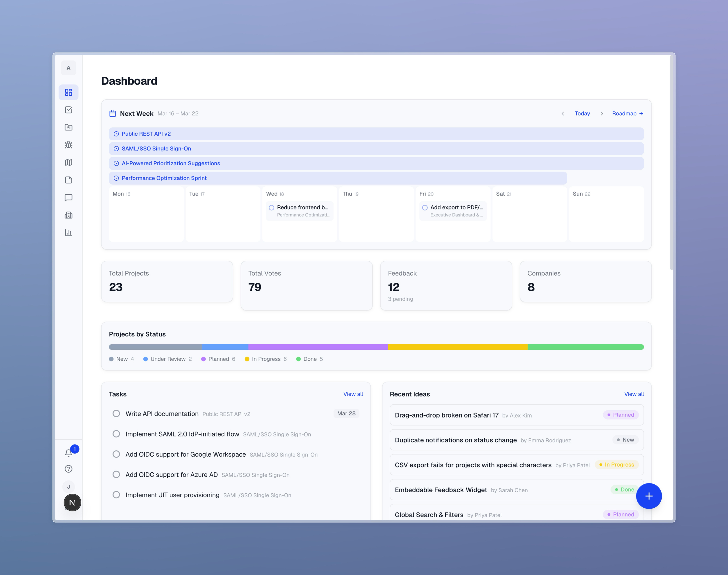Open the feedback chat bubble sidebar icon
Screen dimensions: 728x575
pos(68,198)
